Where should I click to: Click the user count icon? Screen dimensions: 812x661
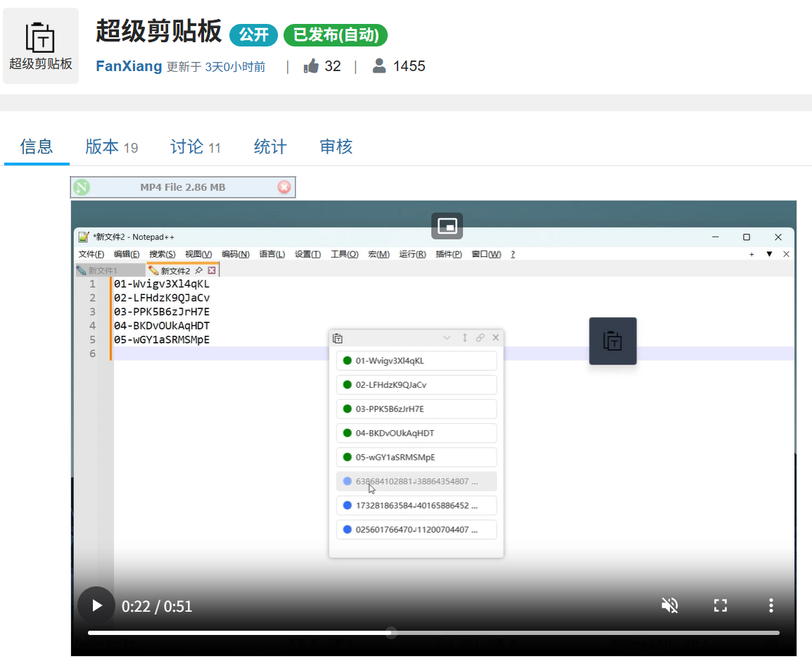coord(379,65)
